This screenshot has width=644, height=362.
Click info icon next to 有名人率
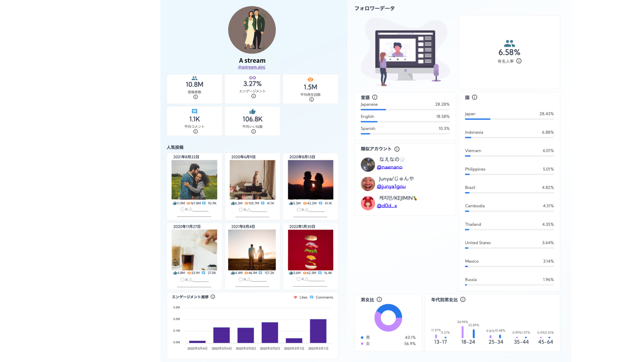[x=519, y=61]
